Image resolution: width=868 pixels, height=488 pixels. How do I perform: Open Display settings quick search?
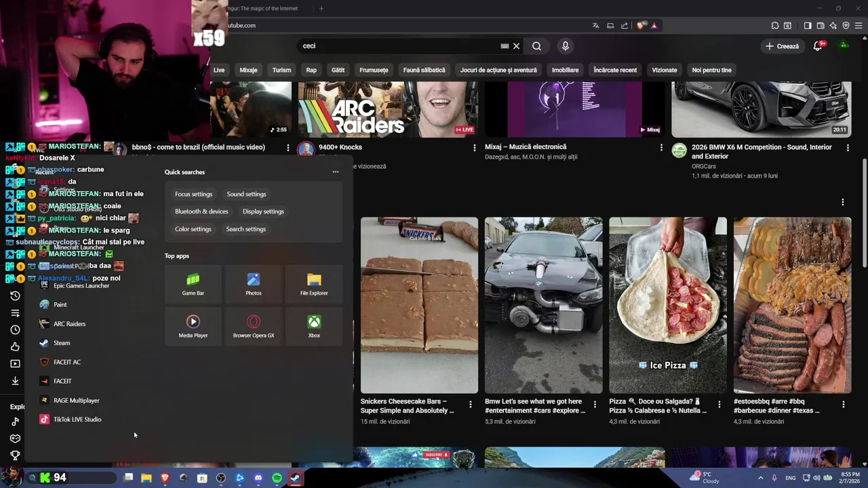[x=263, y=211]
